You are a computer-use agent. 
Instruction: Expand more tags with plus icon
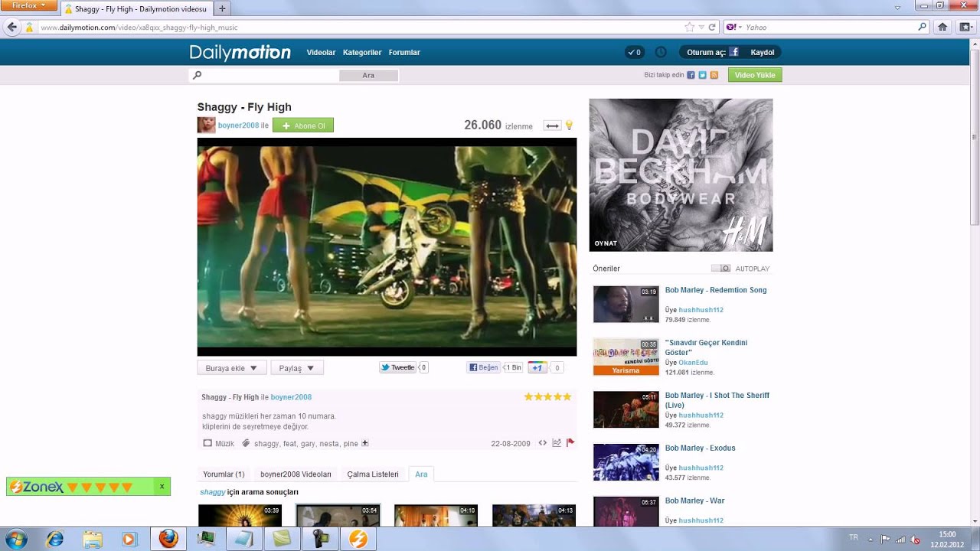tap(365, 443)
